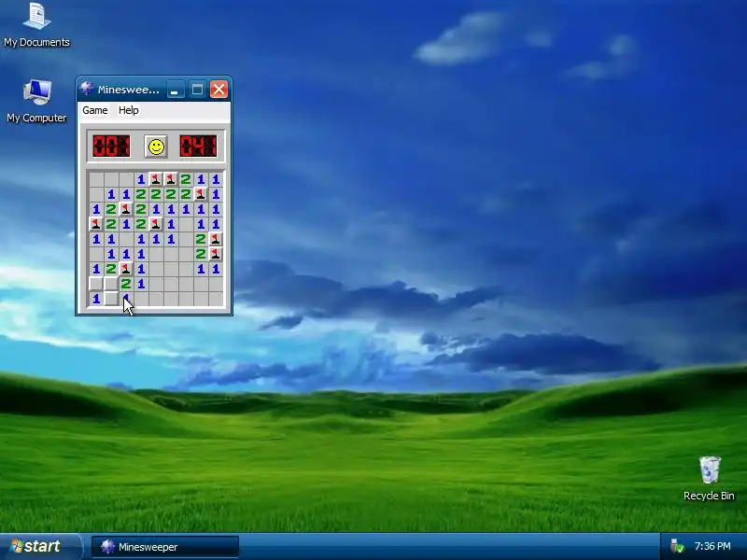Click the green 2 in row six
Viewport: 747px width, 560px height.
(x=201, y=254)
